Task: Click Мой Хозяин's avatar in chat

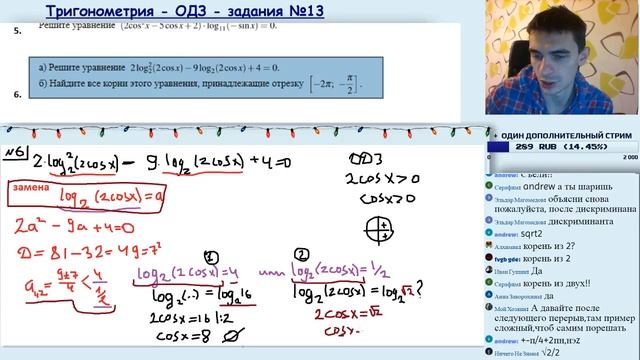Action: [x=489, y=307]
